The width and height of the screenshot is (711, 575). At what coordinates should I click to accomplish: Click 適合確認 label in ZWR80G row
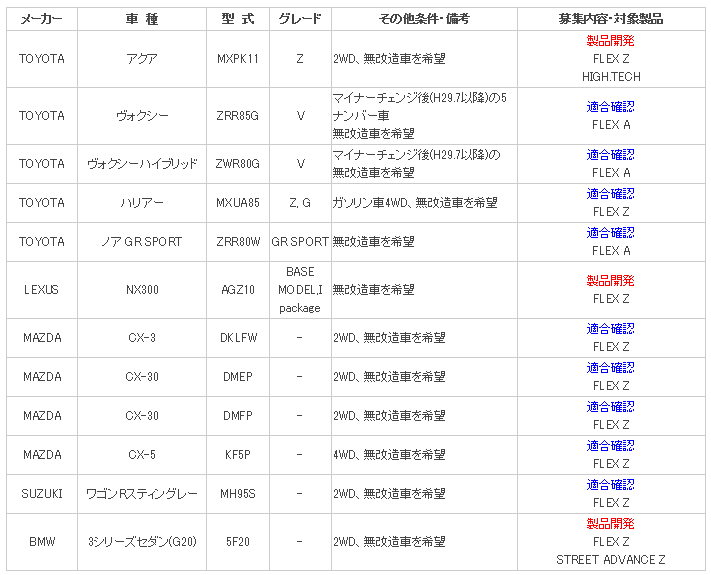pos(611,155)
